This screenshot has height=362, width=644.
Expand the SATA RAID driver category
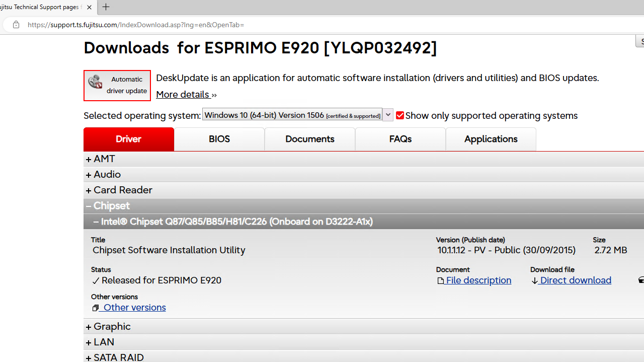[364, 356]
